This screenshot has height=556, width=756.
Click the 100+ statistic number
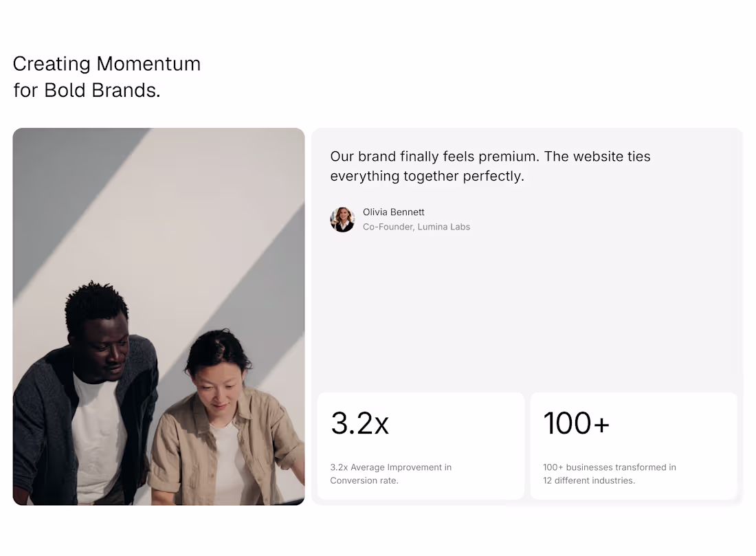point(576,423)
